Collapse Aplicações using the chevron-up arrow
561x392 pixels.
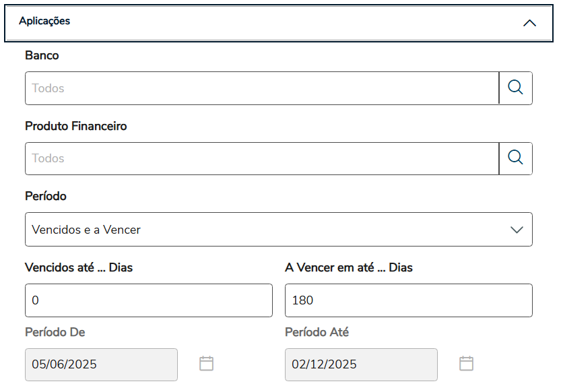click(x=529, y=23)
